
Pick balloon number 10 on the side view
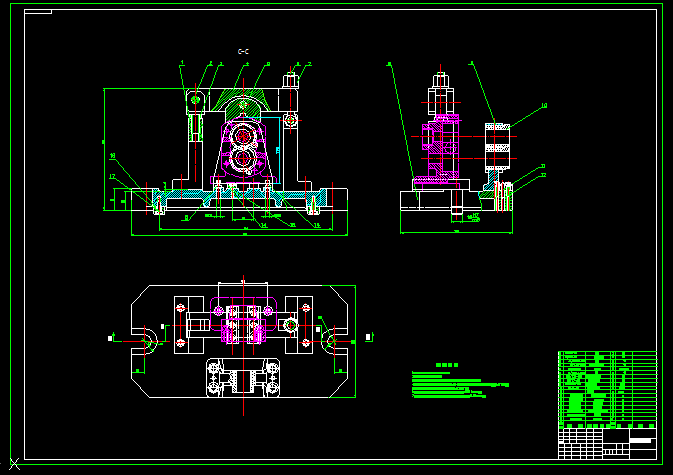544,106
